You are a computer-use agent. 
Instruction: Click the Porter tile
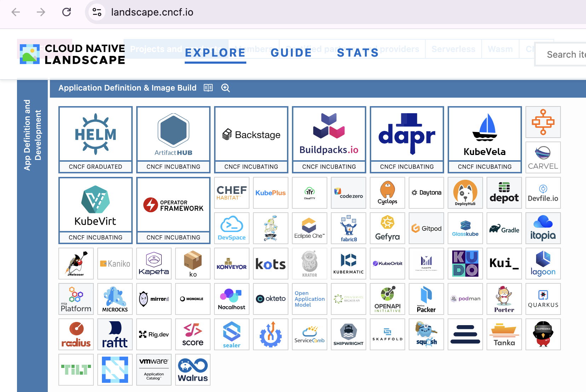click(x=504, y=299)
